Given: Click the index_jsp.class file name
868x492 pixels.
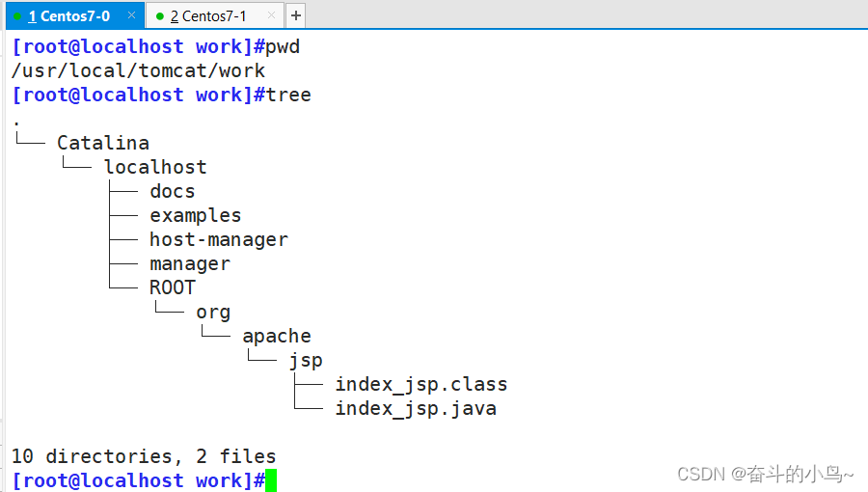Looking at the screenshot, I should pos(420,384).
